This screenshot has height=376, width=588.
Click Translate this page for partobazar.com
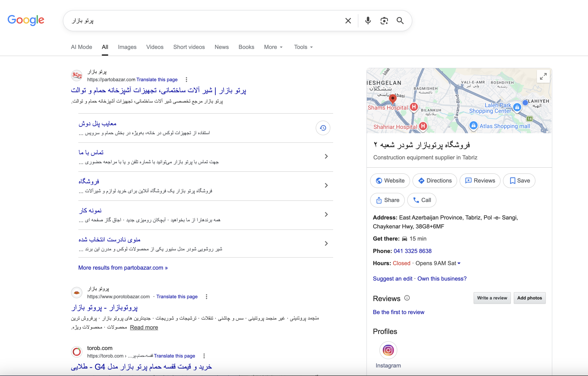[157, 80]
